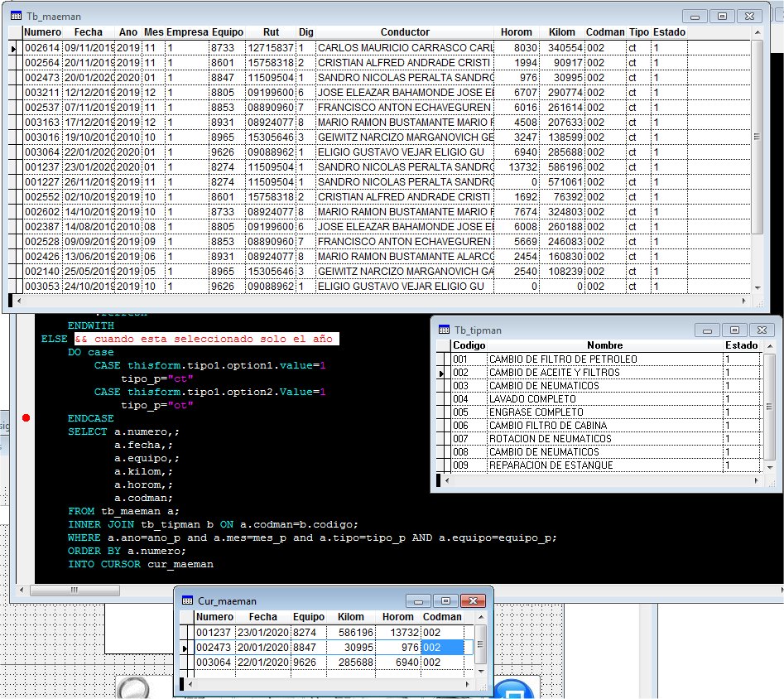The image size is (784, 699).
Task: Close the Cur_maeman browse window
Action: click(x=473, y=600)
